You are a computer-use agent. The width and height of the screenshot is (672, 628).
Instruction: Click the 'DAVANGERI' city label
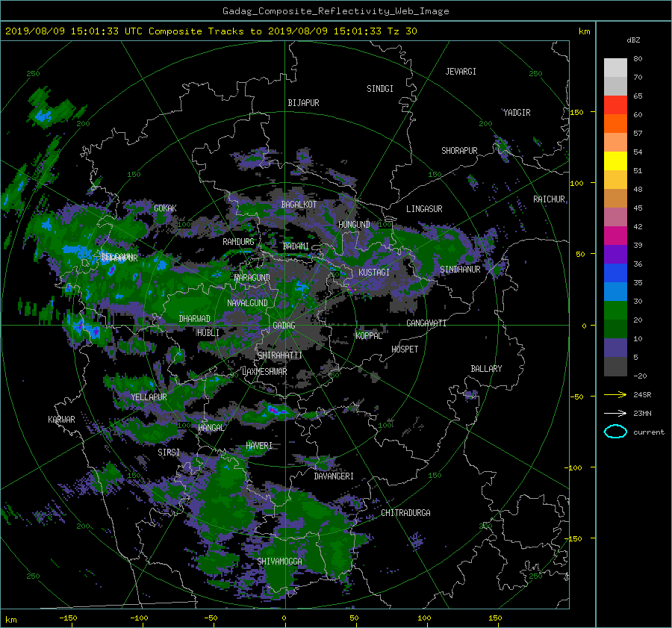point(334,476)
